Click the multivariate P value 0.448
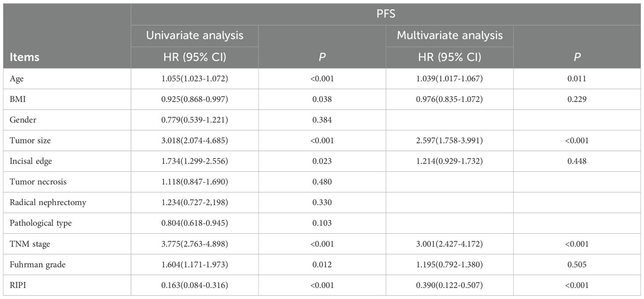Viewport: 644px width, 299px height. (577, 161)
